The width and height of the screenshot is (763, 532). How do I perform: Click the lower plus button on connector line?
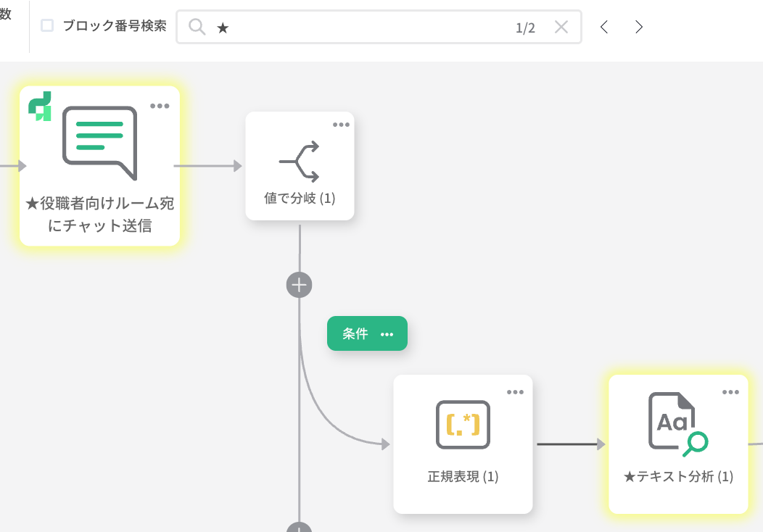(299, 528)
